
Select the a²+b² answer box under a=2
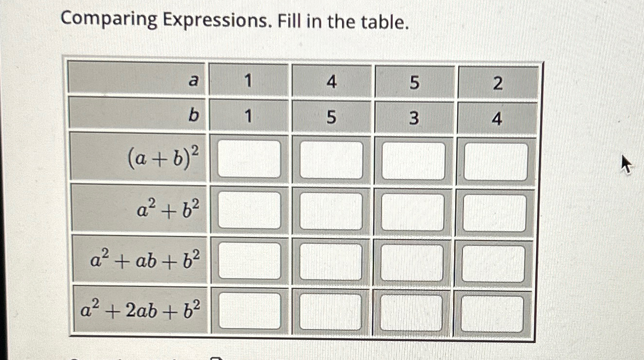pos(494,212)
